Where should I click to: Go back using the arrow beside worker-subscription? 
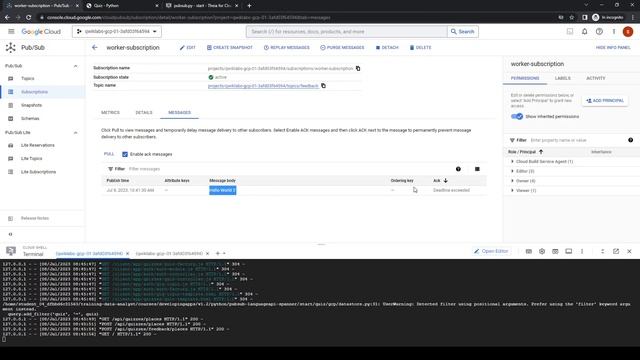(95, 47)
